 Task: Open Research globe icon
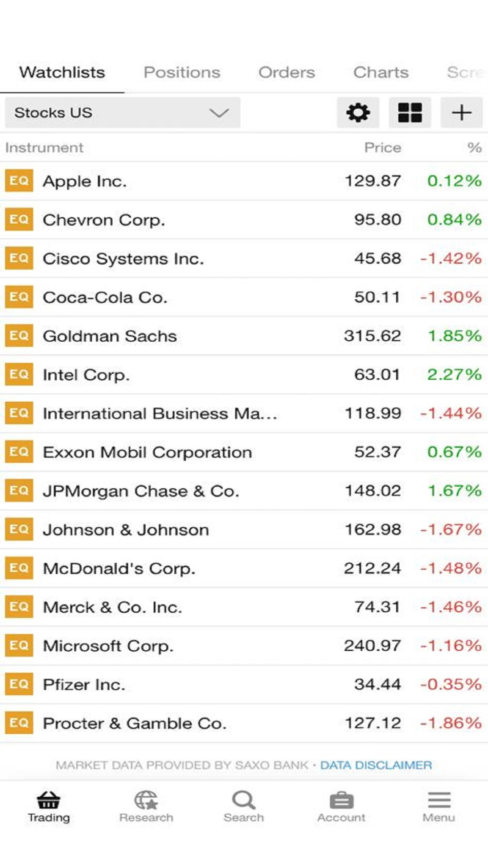pyautogui.click(x=146, y=801)
